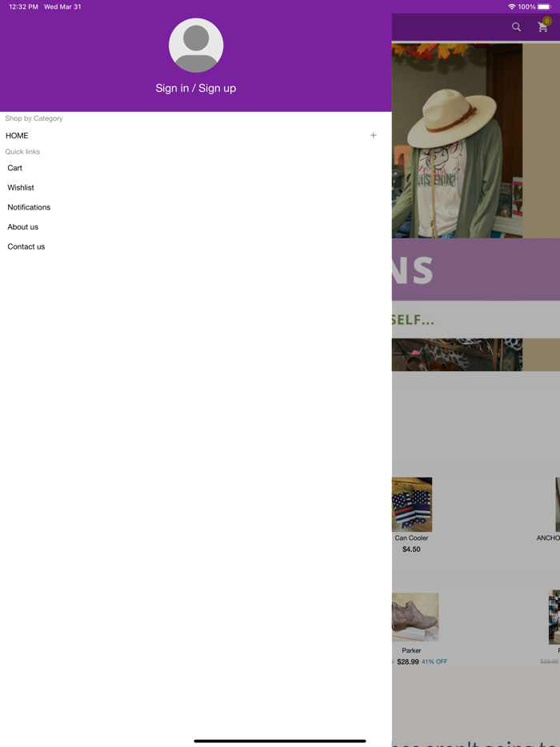Open the Sign in / Sign up link
The image size is (560, 747).
196,88
